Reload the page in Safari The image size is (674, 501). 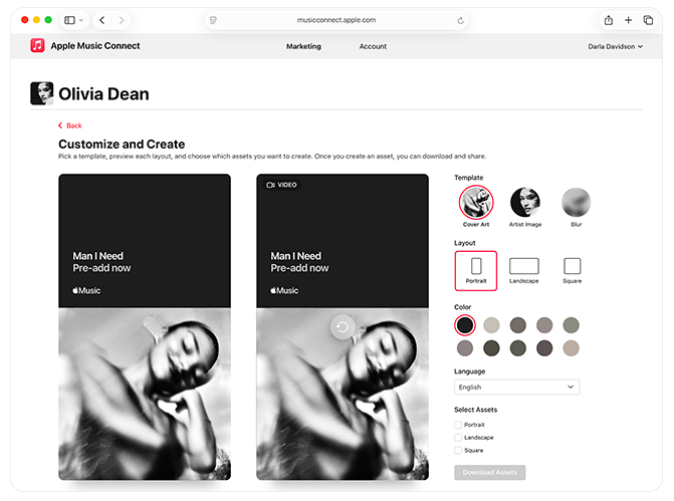[460, 20]
